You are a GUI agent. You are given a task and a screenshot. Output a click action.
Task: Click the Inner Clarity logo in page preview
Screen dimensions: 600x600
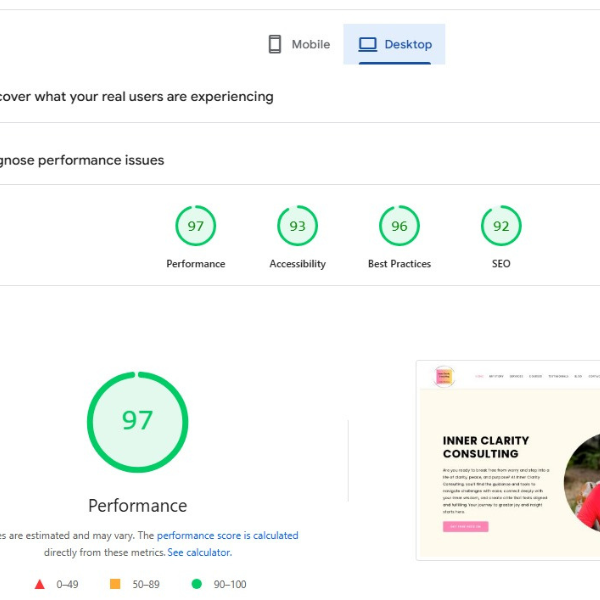(x=444, y=377)
